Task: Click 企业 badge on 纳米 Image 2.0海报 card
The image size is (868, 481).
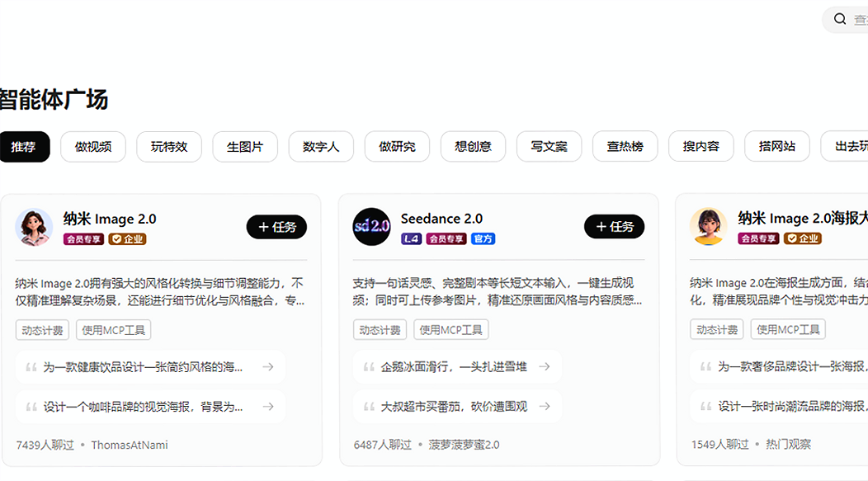Action: [x=803, y=238]
